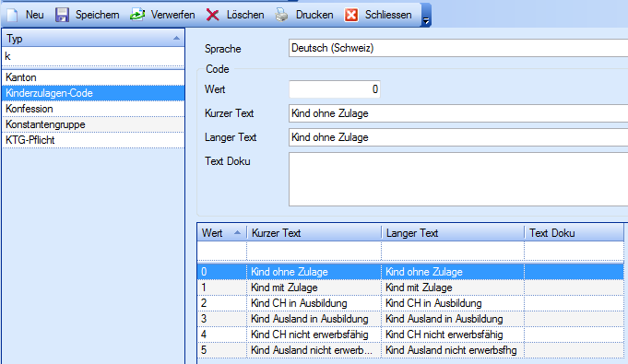Select Konstantengruppe in the type list
628x364 pixels.
point(93,124)
